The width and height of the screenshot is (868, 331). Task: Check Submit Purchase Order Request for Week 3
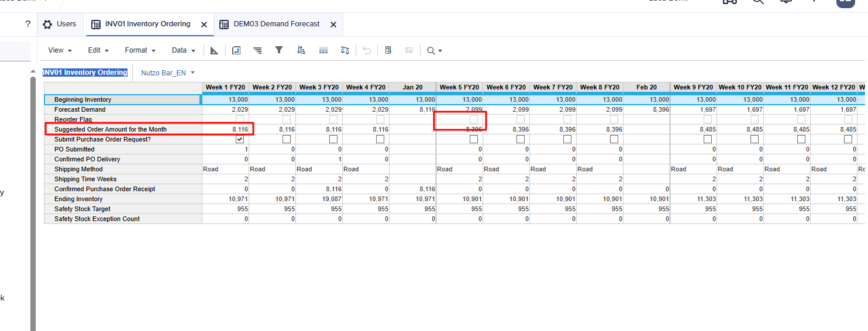tap(333, 139)
